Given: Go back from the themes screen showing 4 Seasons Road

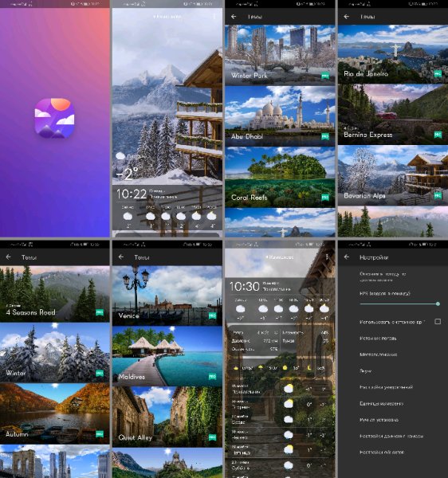Looking at the screenshot, I should [x=8, y=257].
